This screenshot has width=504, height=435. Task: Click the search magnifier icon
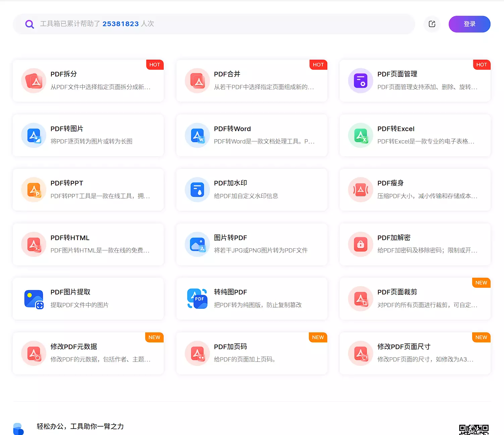tap(30, 24)
